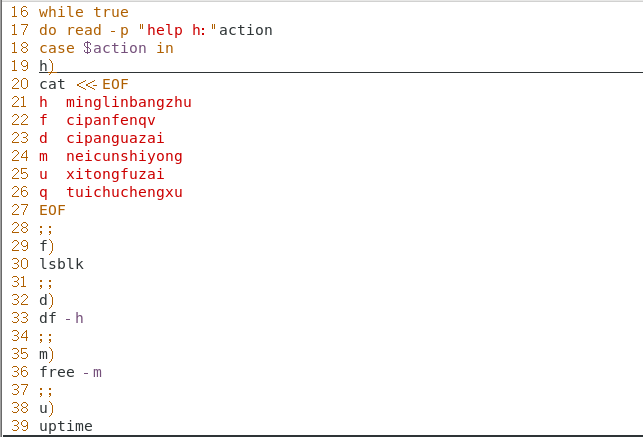The image size is (643, 437).
Task: Place cursor on the "while true" line
Action: pyautogui.click(x=84, y=12)
